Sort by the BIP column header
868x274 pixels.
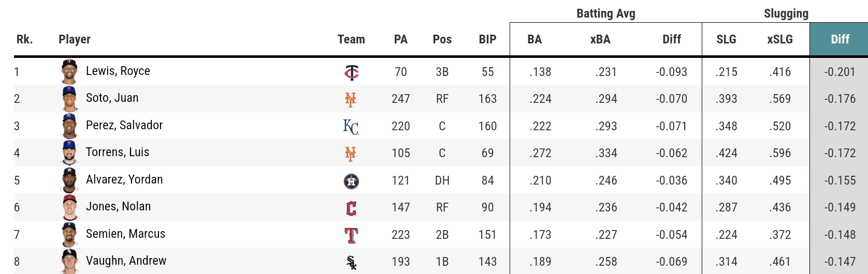487,39
